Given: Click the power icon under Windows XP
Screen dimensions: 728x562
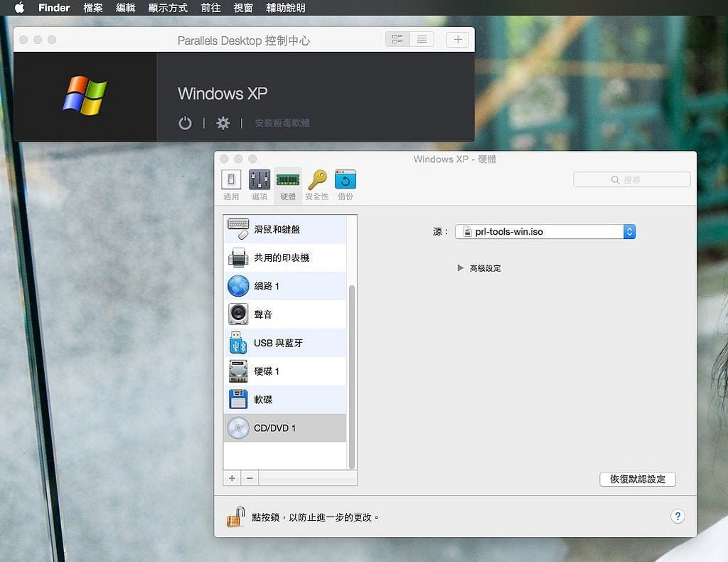Looking at the screenshot, I should [185, 123].
